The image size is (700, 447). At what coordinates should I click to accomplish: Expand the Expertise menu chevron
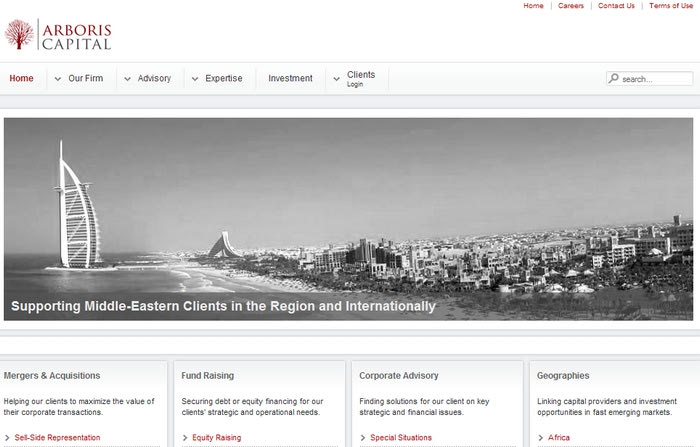tap(195, 79)
